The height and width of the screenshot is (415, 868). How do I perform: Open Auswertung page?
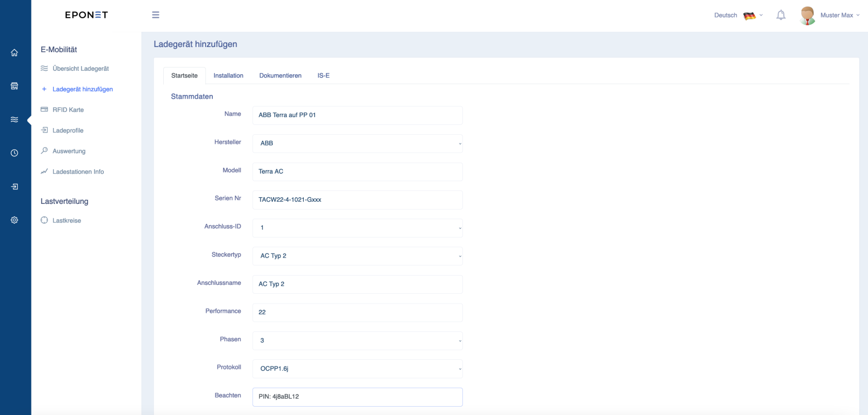(69, 151)
